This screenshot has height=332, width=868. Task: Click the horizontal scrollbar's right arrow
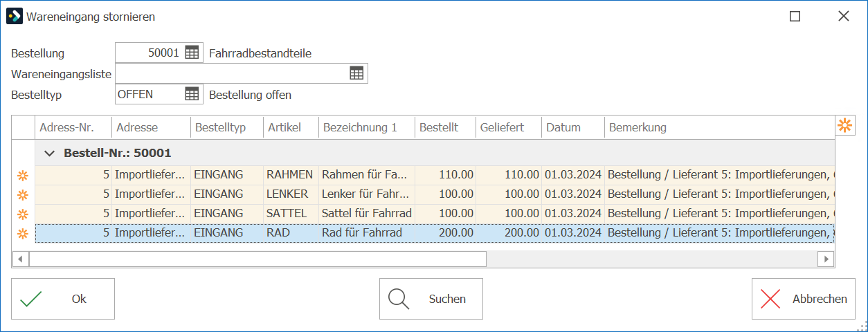pyautogui.click(x=826, y=259)
